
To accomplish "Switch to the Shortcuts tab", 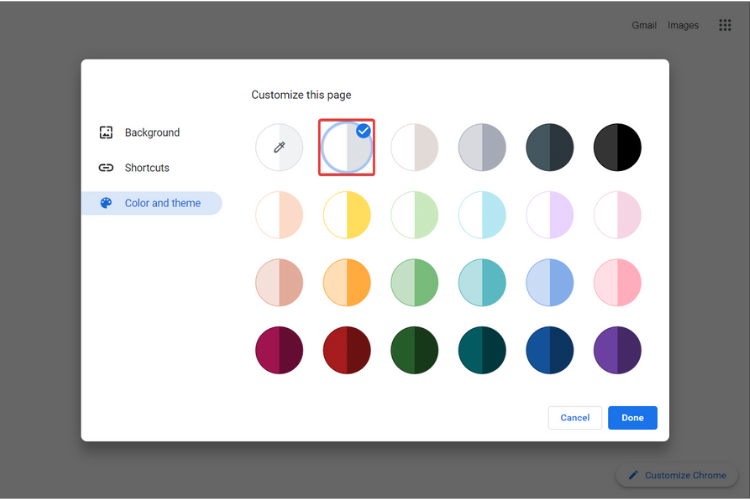I will click(146, 168).
